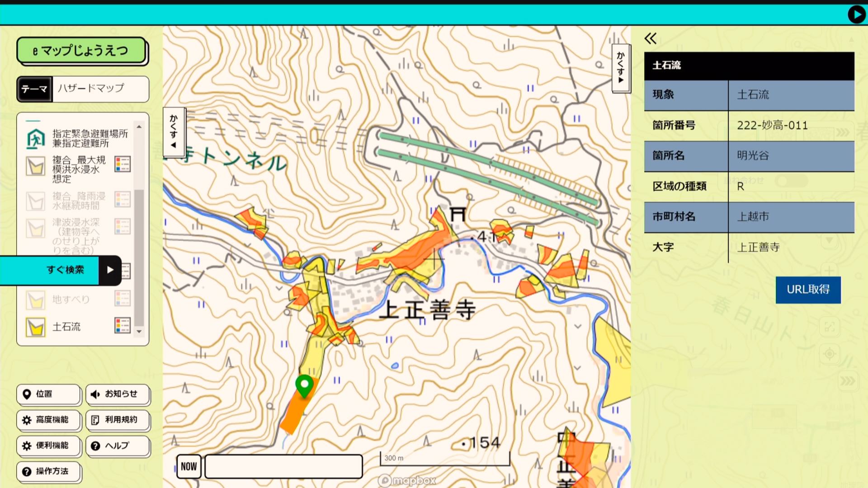Image resolution: width=868 pixels, height=488 pixels.
Task: Click the mapbox logo link
Action: pos(407,480)
